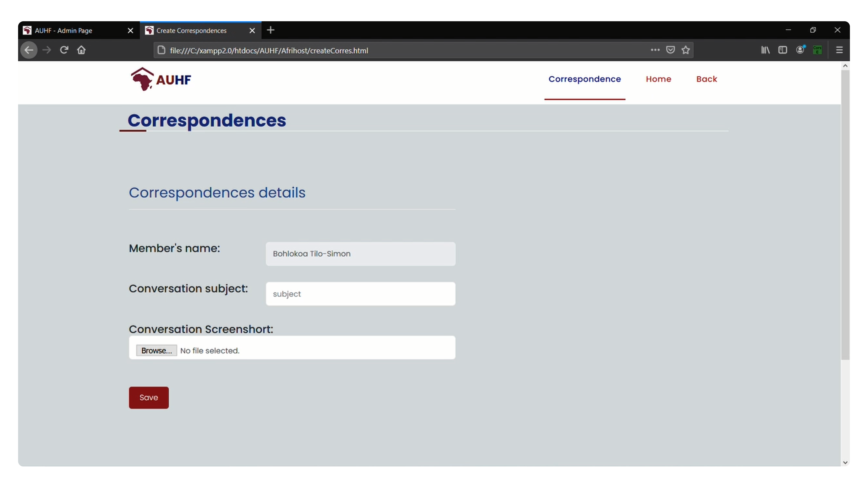Close the AUHF - Admin Page tab
The image size is (868, 488).
130,31
